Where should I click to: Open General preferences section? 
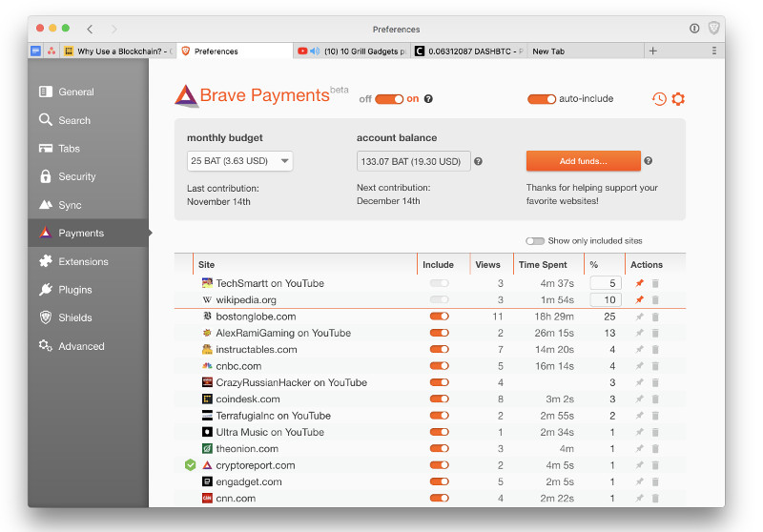click(x=88, y=92)
